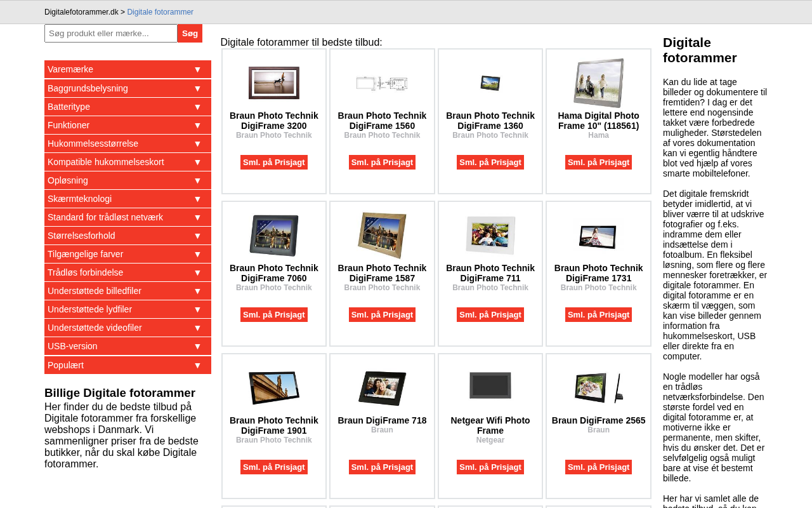
Task: Open Braun Photo Technik DigiFrame 1560 title
Action: 382,121
